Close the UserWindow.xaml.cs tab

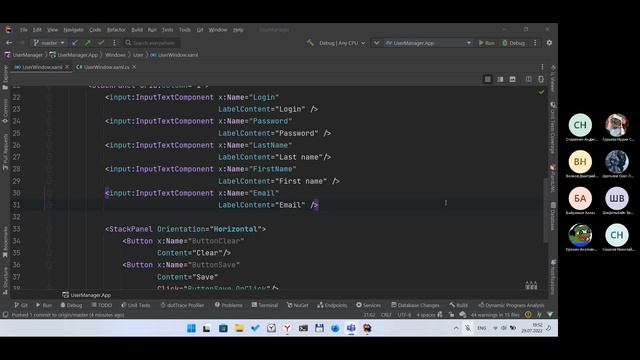(x=134, y=67)
